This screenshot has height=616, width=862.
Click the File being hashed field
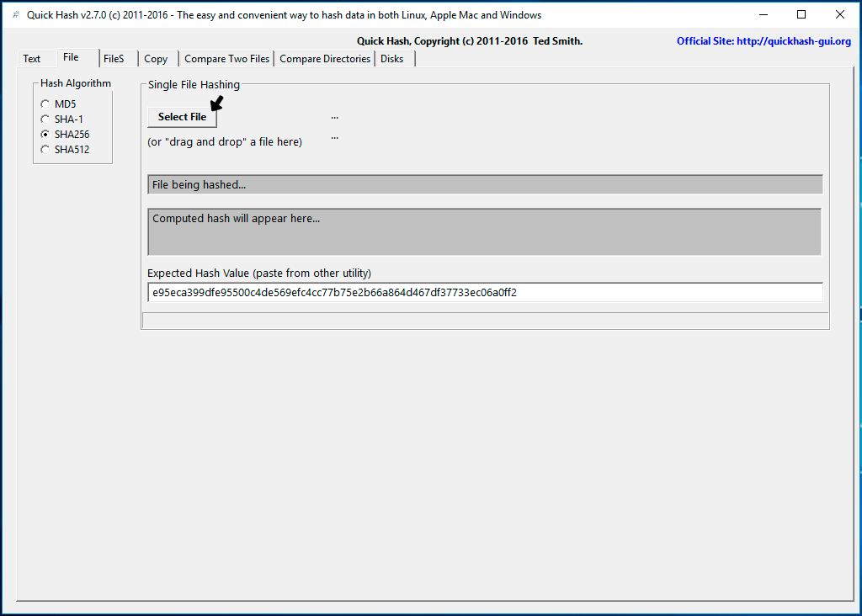tap(485, 184)
